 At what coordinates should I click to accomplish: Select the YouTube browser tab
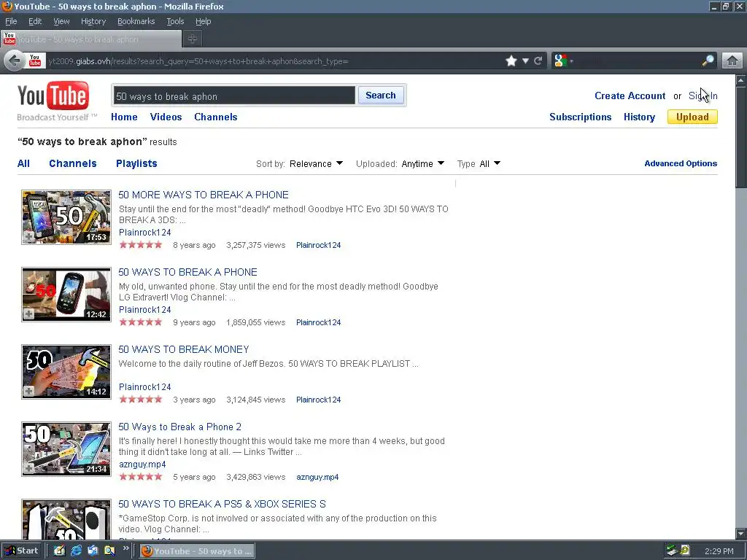click(91, 39)
